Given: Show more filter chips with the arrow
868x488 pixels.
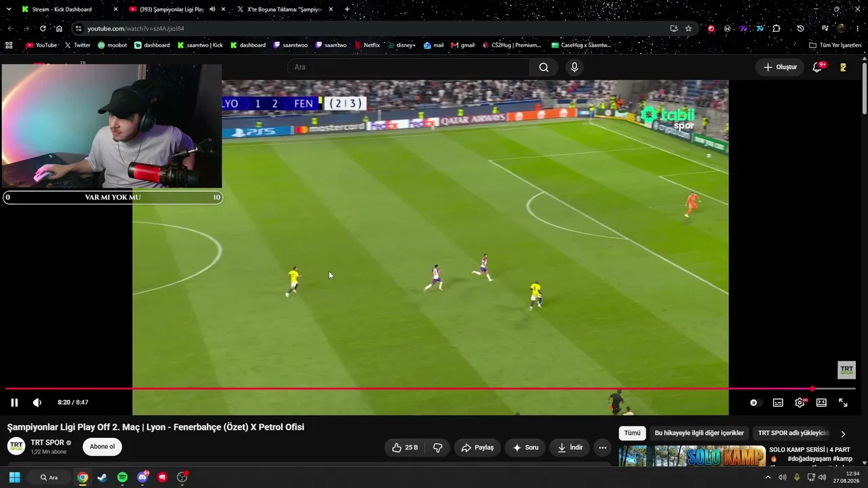Looking at the screenshot, I should (843, 434).
